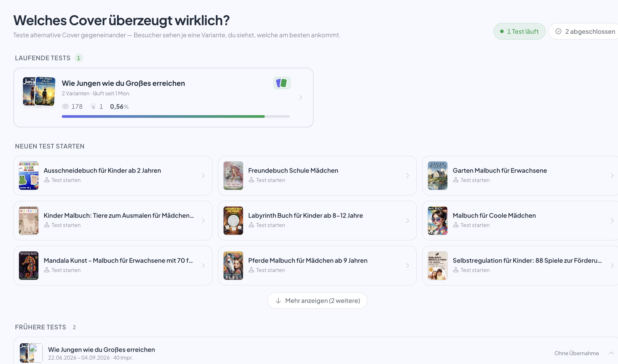Click the earlier test cover thumbnail
Viewport: 618px width, 364px height.
click(31, 353)
